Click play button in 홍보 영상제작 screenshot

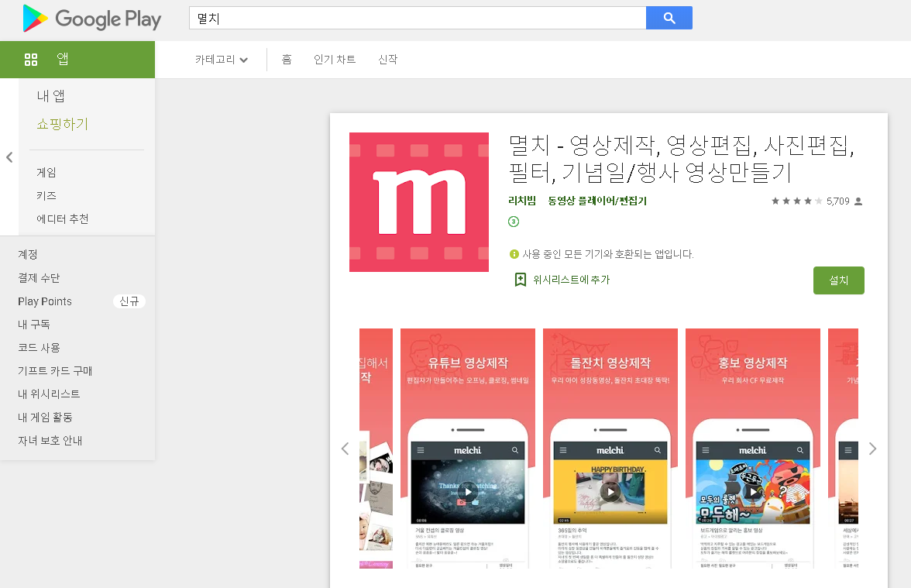754,492
